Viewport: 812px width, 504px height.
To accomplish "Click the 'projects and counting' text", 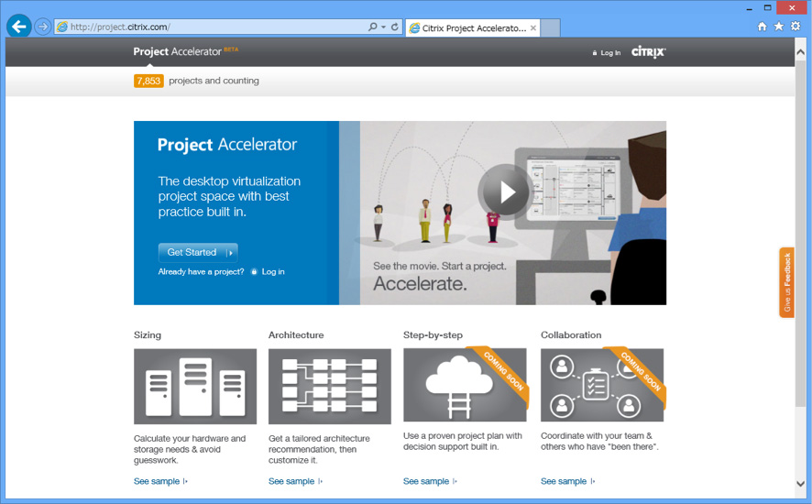I will click(x=214, y=81).
